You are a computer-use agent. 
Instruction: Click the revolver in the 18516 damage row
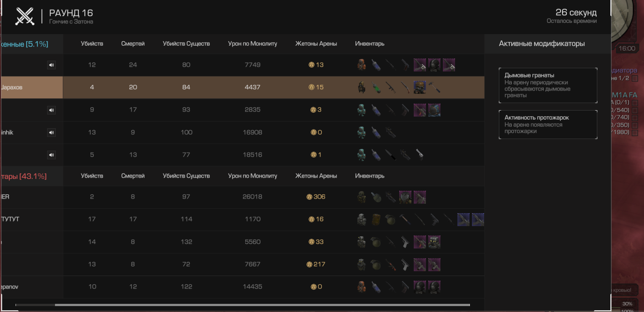pos(419,155)
